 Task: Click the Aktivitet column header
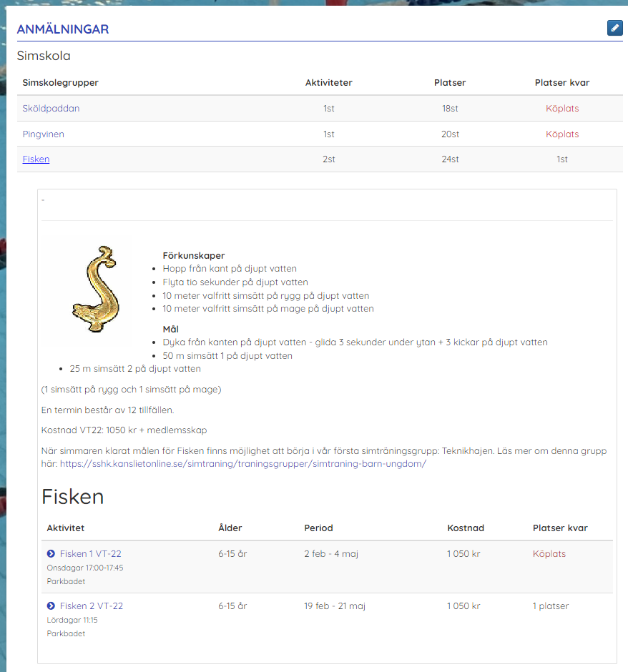66,528
